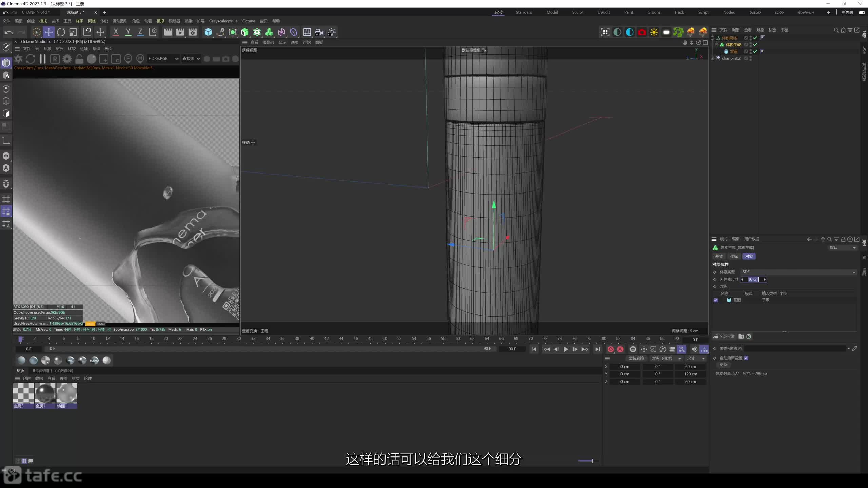
Task: Click the 镜面1 material swatch
Action: (67, 395)
